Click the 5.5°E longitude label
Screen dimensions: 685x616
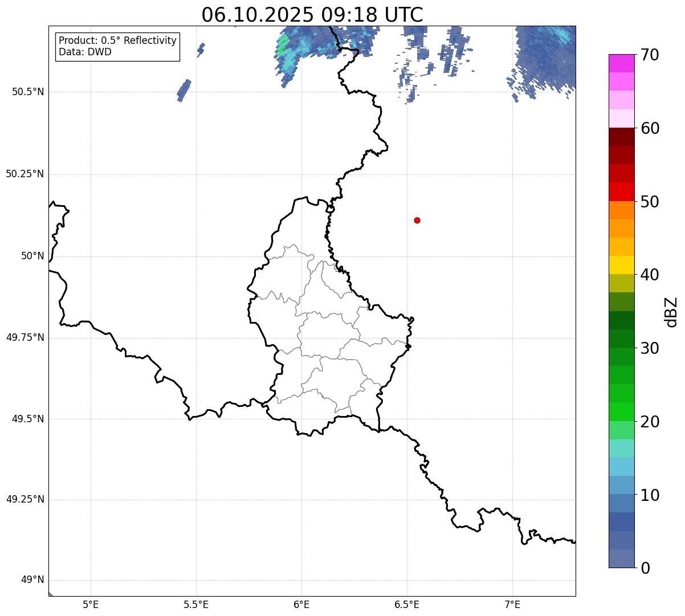click(x=196, y=605)
